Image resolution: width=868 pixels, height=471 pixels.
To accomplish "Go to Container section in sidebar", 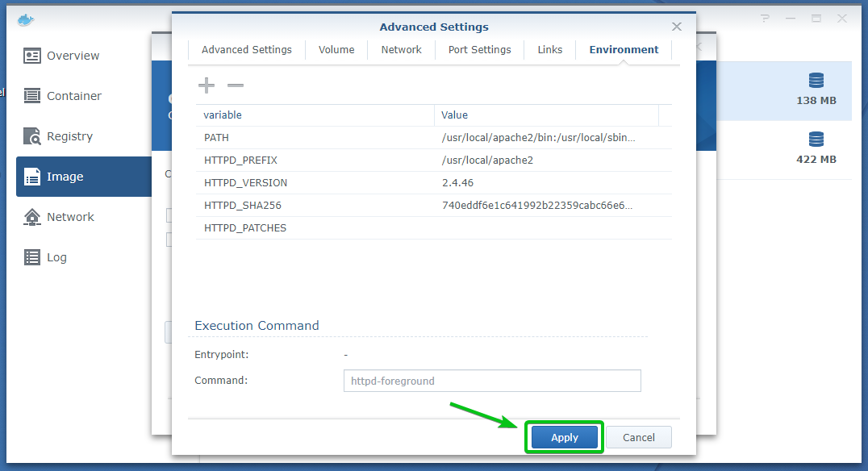I will click(x=73, y=96).
